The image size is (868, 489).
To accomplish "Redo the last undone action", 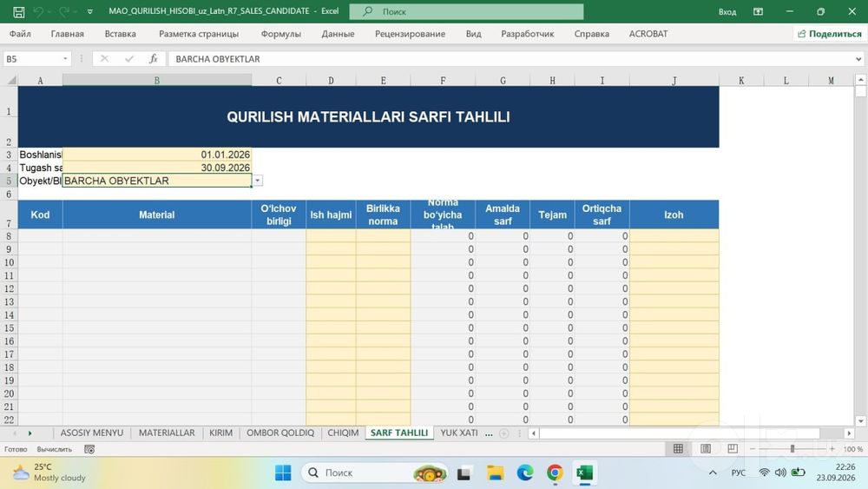I will click(64, 11).
